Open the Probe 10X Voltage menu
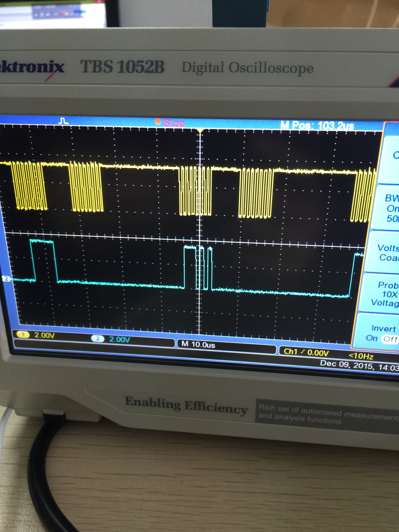 point(386,294)
